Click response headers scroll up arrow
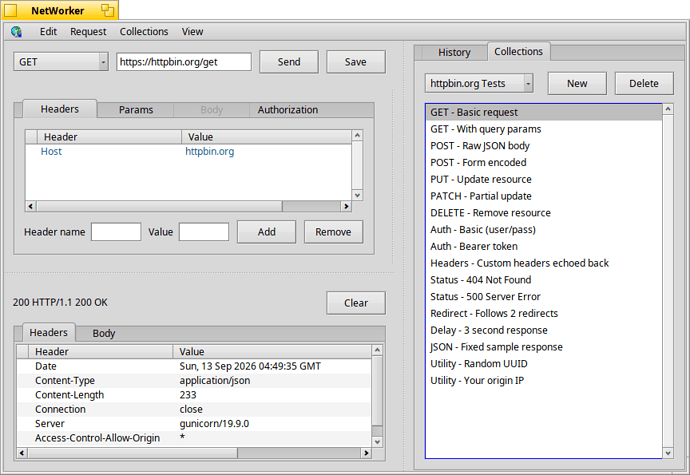 pos(377,350)
